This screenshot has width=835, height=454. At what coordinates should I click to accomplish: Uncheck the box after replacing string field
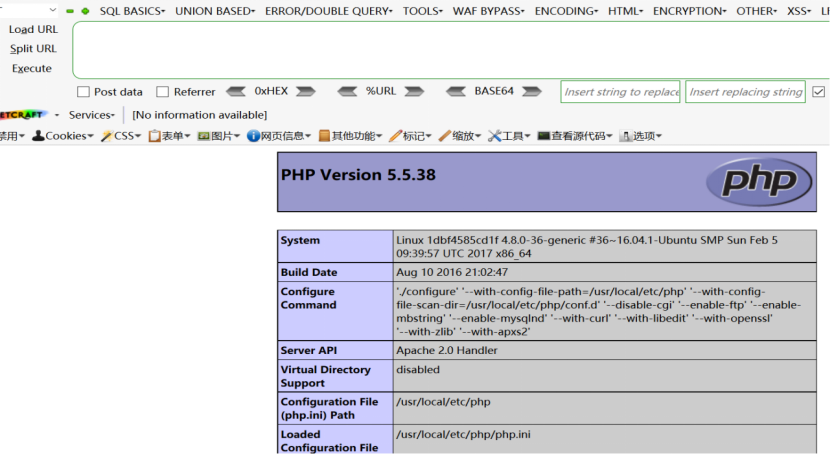pos(818,92)
